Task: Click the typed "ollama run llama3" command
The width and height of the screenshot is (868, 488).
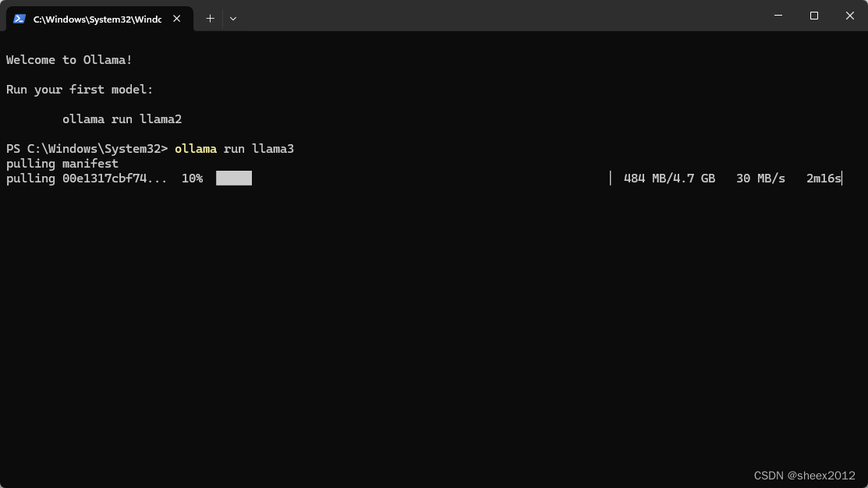Action: pyautogui.click(x=234, y=149)
